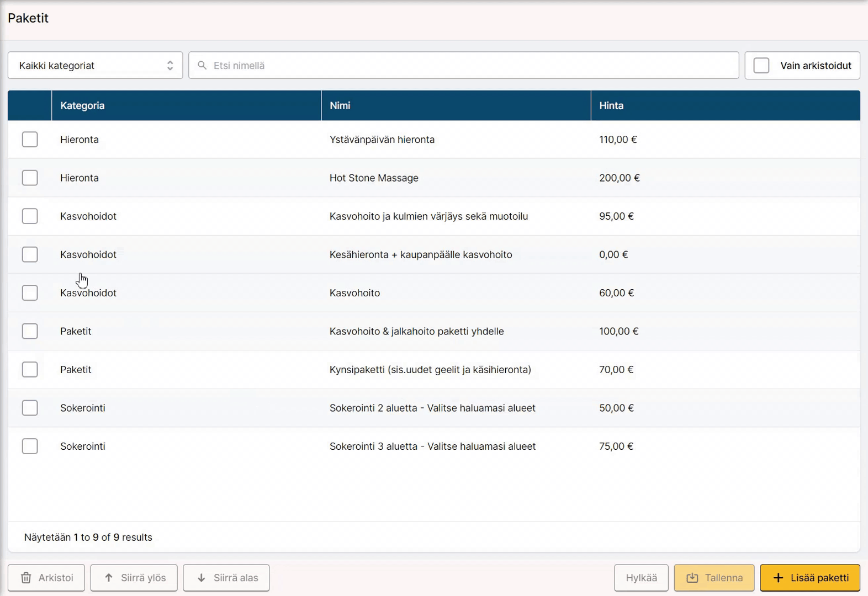This screenshot has height=596, width=868.
Task: Select the 60,00 € Kasvohoito row checkbox
Action: pyautogui.click(x=30, y=293)
